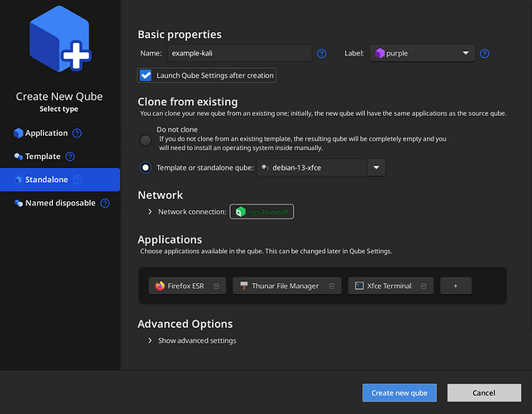
Task: Click the Xfce Terminal application icon
Action: point(359,286)
